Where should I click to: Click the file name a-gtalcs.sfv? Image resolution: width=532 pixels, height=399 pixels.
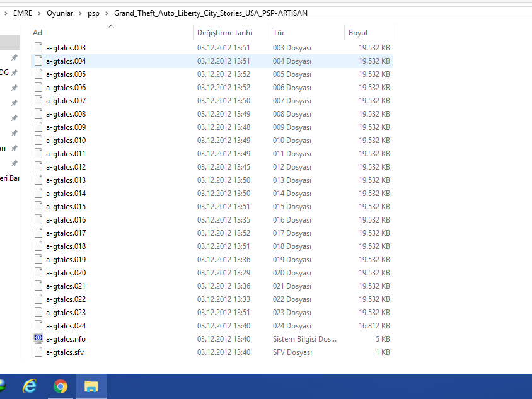(65, 352)
